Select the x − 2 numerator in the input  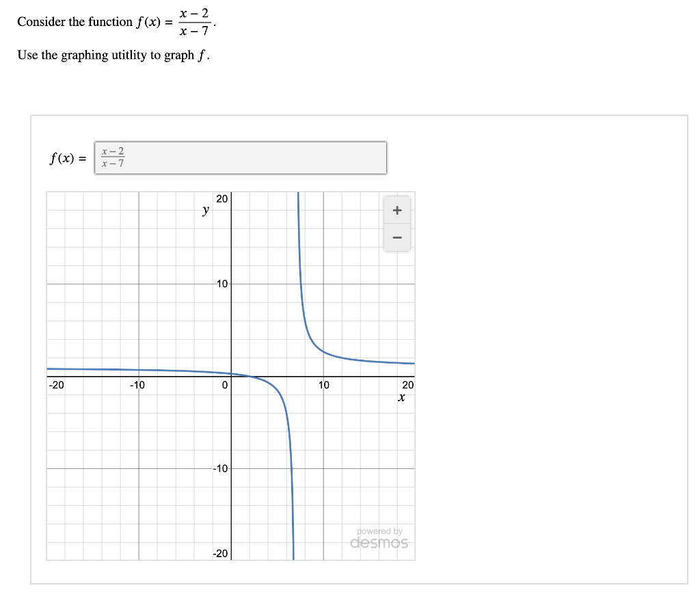112,152
